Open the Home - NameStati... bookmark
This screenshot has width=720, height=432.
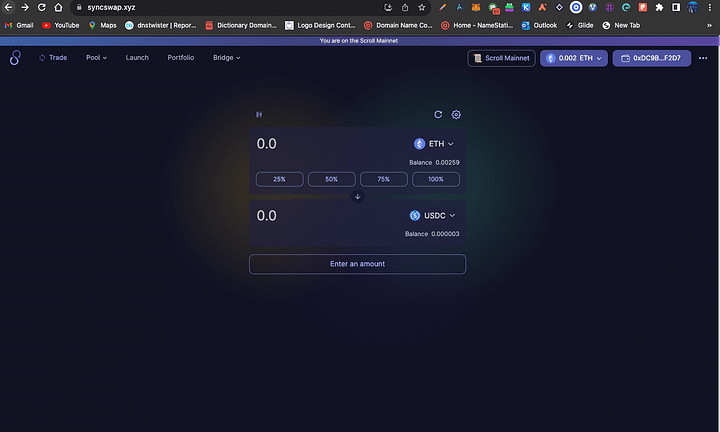coord(477,25)
